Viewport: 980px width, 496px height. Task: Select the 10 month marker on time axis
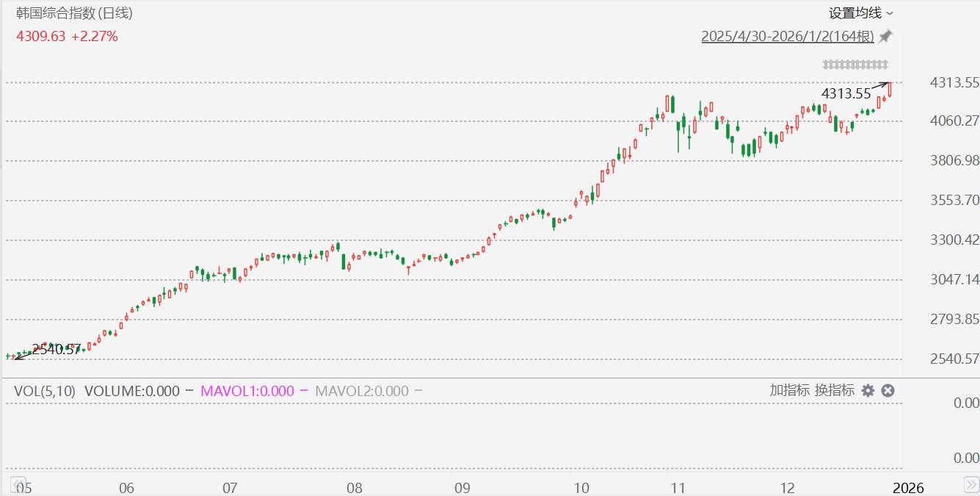click(x=581, y=488)
